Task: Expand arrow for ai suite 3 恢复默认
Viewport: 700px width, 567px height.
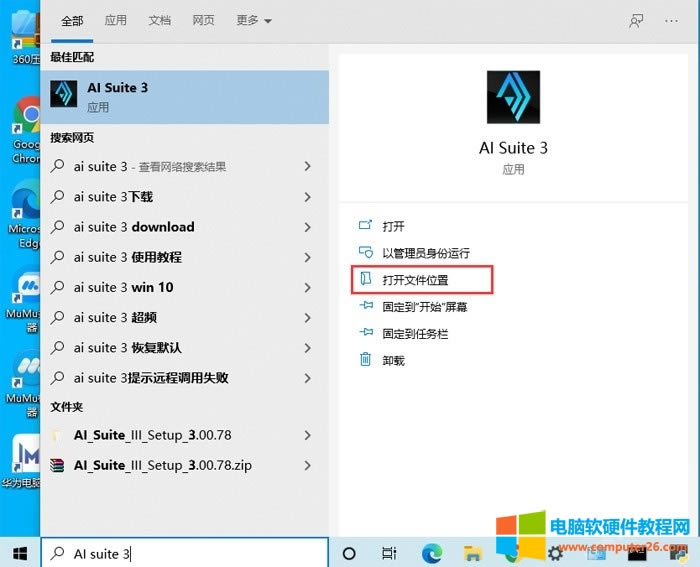Action: (x=307, y=348)
